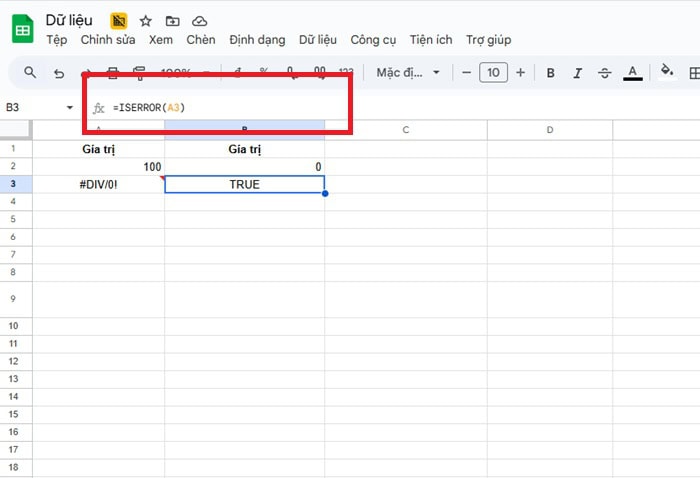Click the Trợ giúp menu
This screenshot has height=478, width=700.
pos(488,40)
